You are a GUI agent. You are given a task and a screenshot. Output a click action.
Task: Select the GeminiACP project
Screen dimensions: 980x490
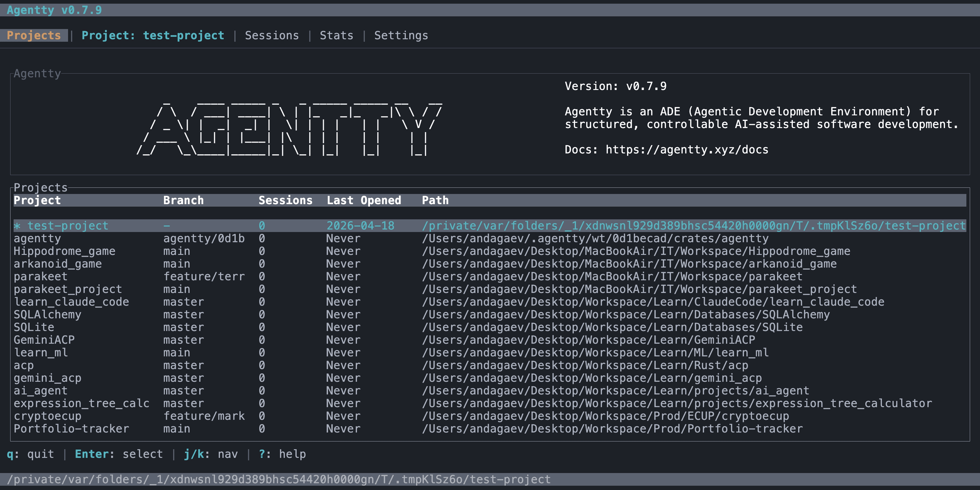44,340
